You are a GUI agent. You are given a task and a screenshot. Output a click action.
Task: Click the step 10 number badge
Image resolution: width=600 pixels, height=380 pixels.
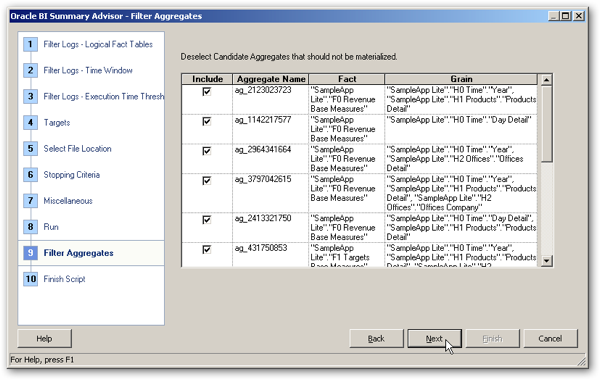pos(31,279)
